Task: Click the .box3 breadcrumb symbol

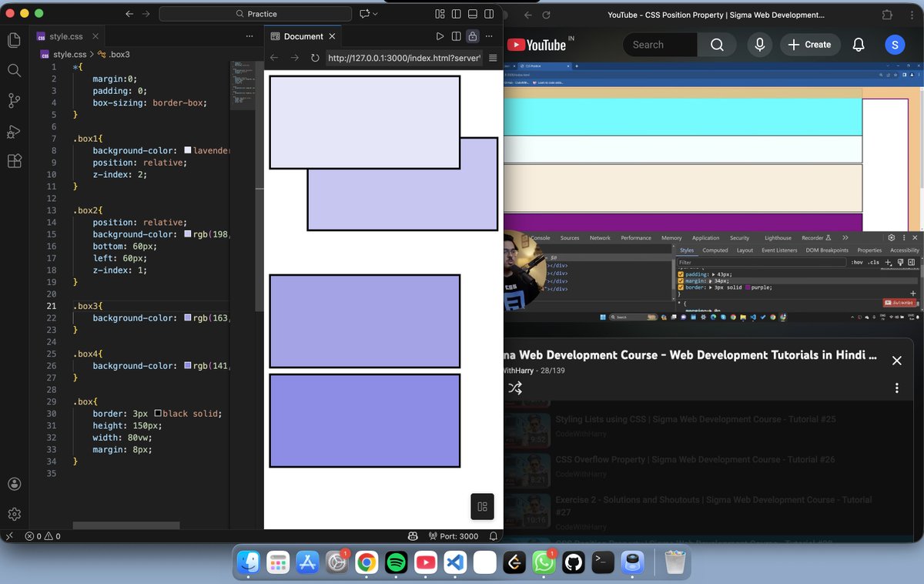Action: pos(114,54)
